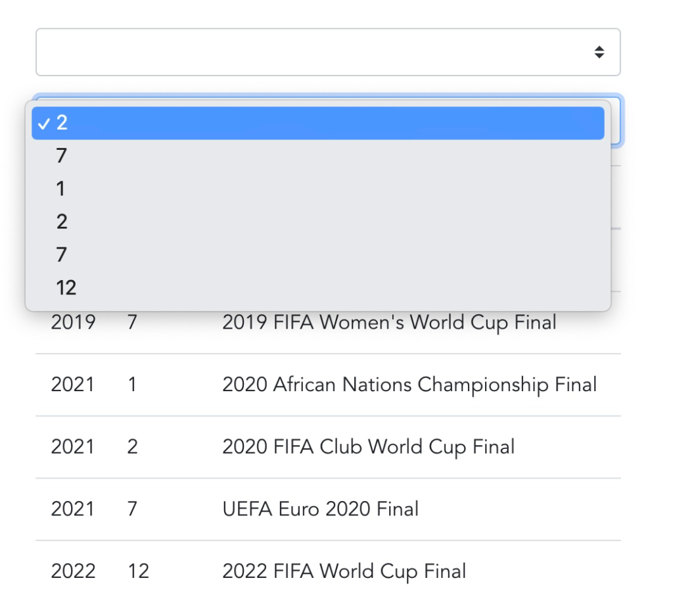The image size is (673, 616).
Task: Choose the first 7 option in list
Action: tap(317, 156)
